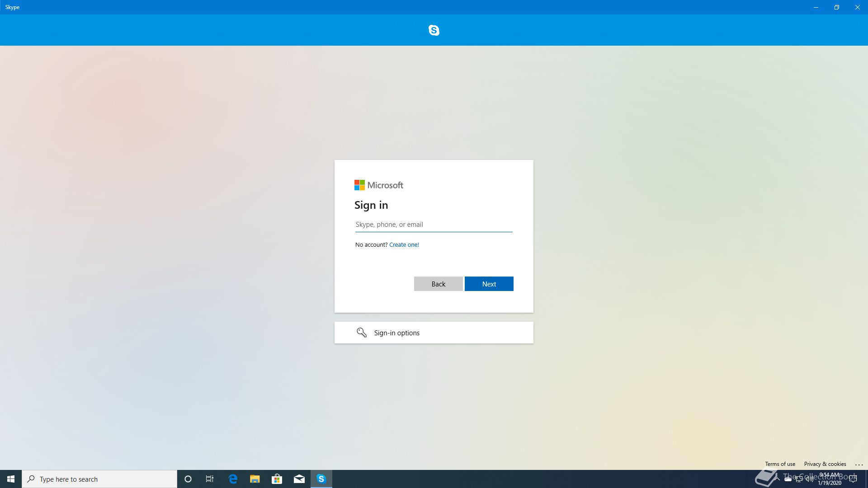Click the magnifier icon in the taskbar search
868x488 pixels.
pos(31,479)
